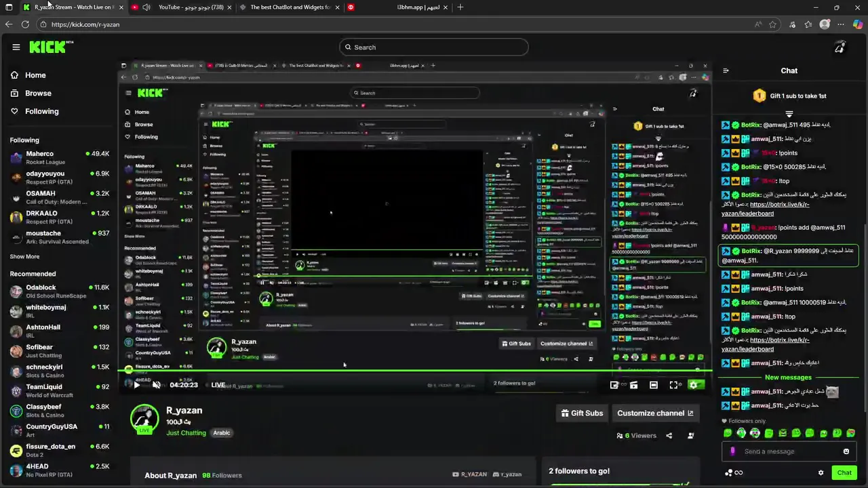The height and width of the screenshot is (488, 868).
Task: Refresh the page in the browser
Action: point(25,24)
